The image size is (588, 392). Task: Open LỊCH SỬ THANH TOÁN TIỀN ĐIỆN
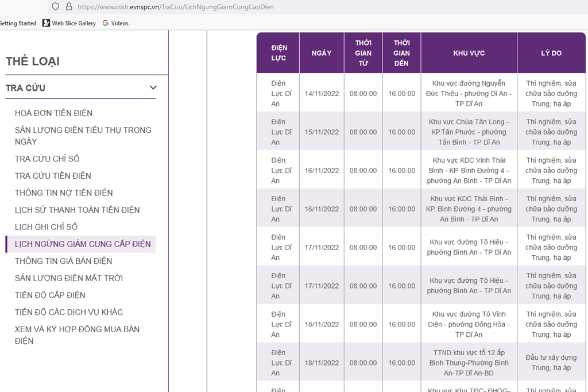(78, 210)
